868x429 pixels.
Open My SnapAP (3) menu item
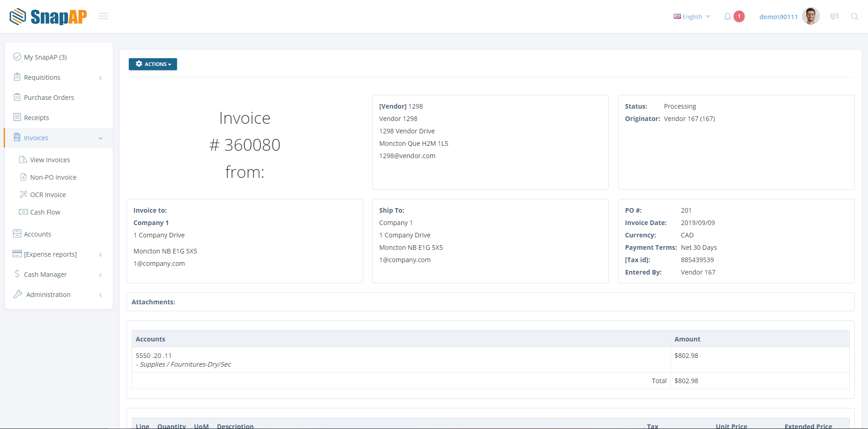(59, 57)
